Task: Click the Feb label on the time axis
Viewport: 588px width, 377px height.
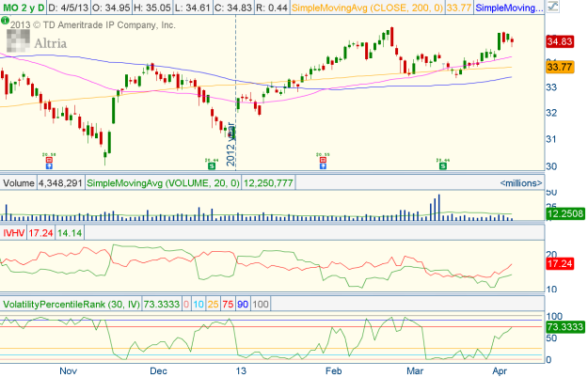Action: [x=333, y=371]
